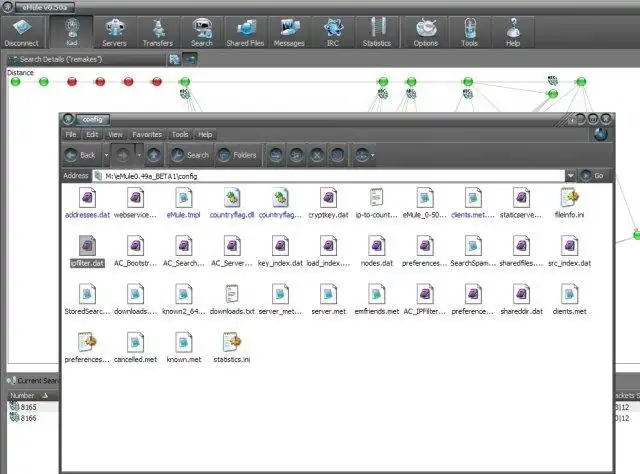640x474 pixels.
Task: Expand the Address bar dropdown
Action: point(570,176)
